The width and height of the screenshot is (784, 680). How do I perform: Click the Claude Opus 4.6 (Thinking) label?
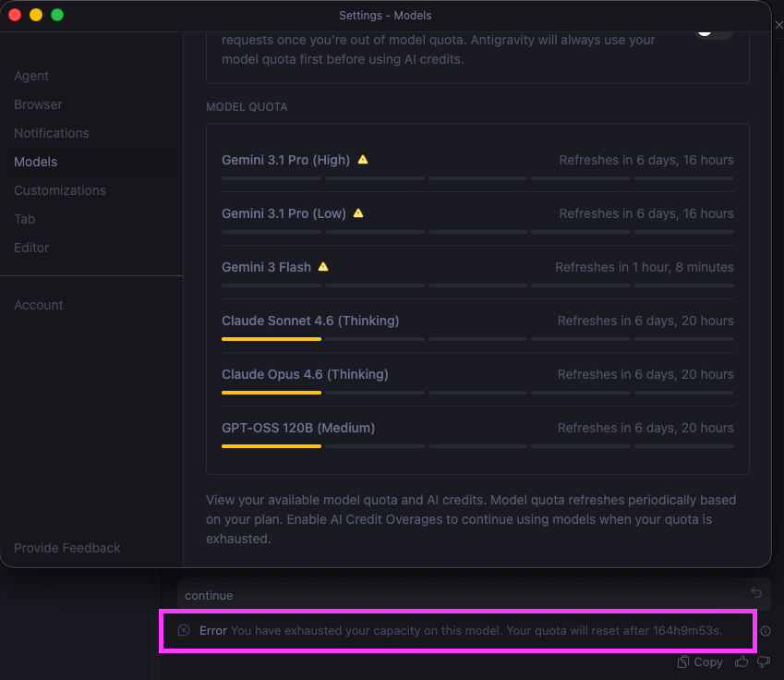tap(305, 374)
